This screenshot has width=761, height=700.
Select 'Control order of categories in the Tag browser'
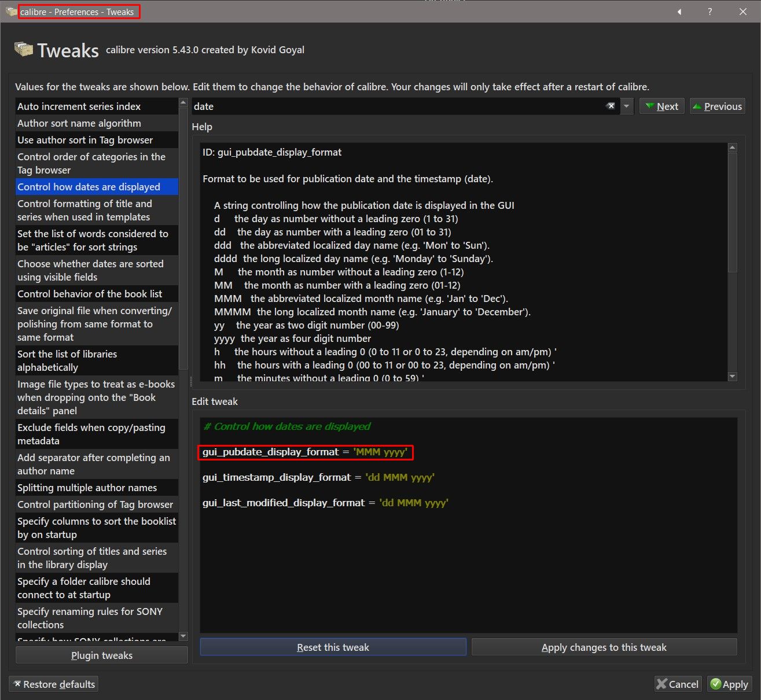coord(97,164)
